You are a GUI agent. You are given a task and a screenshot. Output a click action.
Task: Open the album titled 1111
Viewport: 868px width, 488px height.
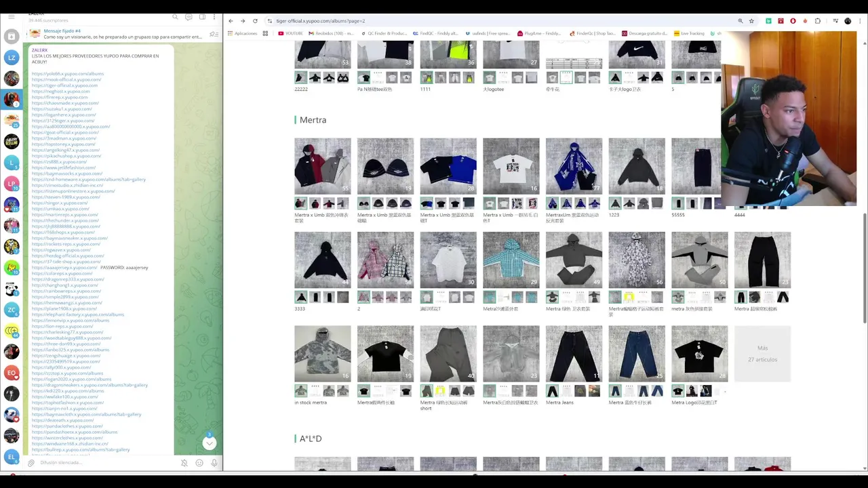point(448,54)
